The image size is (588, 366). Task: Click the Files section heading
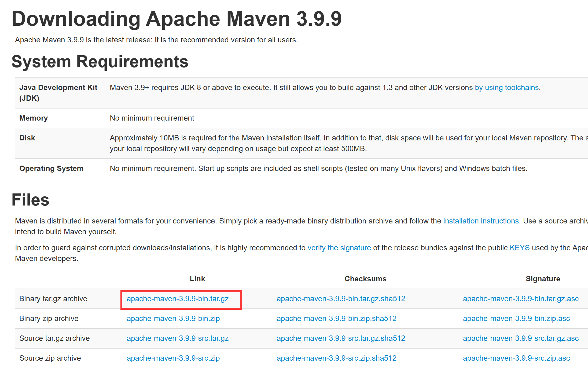[x=30, y=200]
